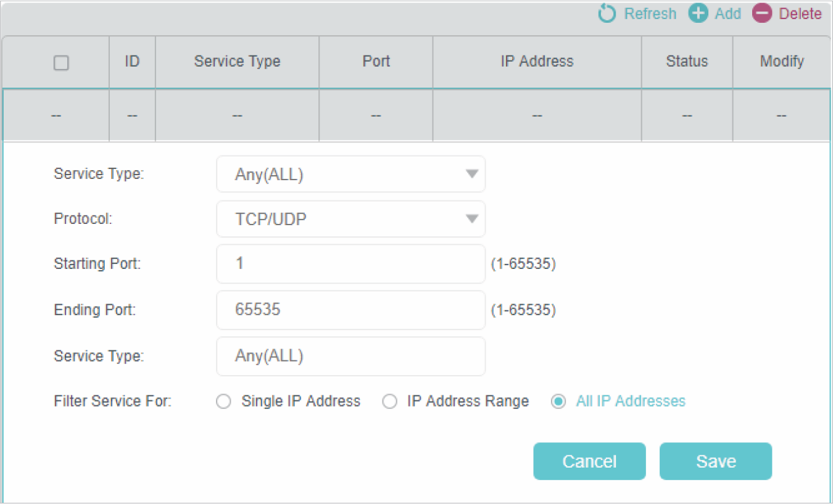
Task: Expand the Protocol TCP/UDP dropdown
Action: (x=350, y=219)
